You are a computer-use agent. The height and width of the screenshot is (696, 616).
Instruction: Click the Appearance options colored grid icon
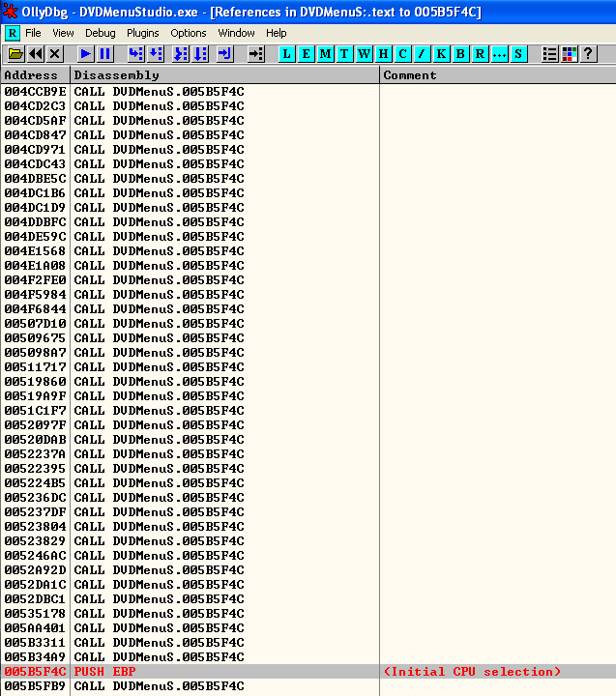[x=570, y=54]
